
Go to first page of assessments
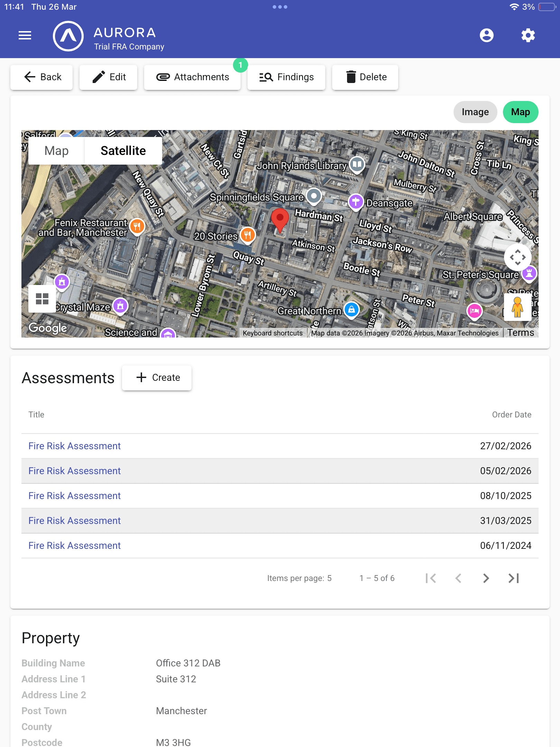coord(431,578)
